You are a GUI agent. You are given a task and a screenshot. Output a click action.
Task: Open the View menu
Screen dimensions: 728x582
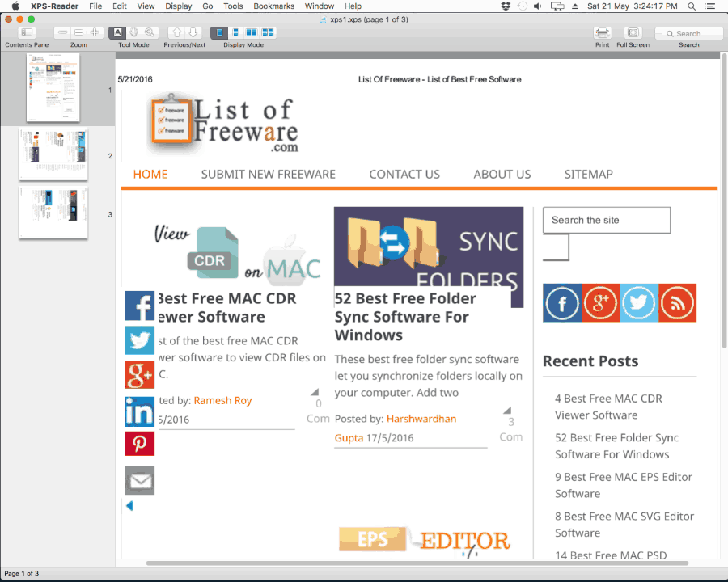[x=146, y=6]
